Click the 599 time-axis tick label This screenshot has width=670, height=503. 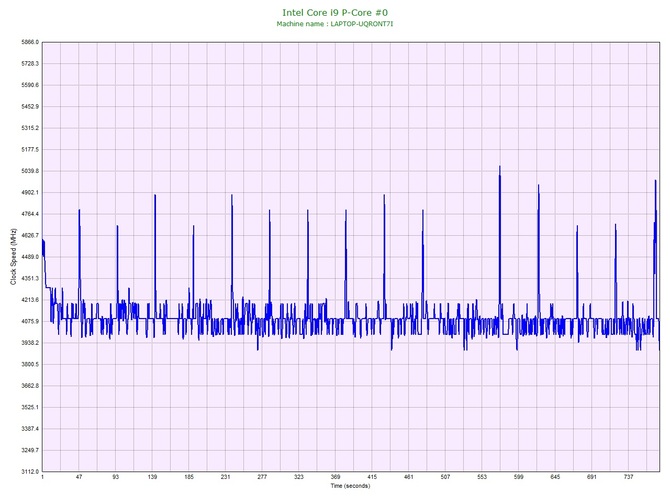pyautogui.click(x=519, y=477)
